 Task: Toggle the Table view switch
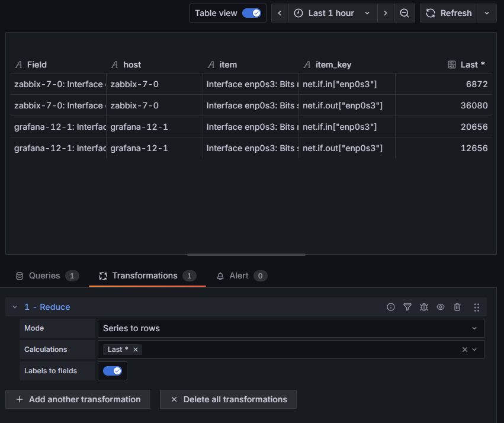click(x=252, y=13)
